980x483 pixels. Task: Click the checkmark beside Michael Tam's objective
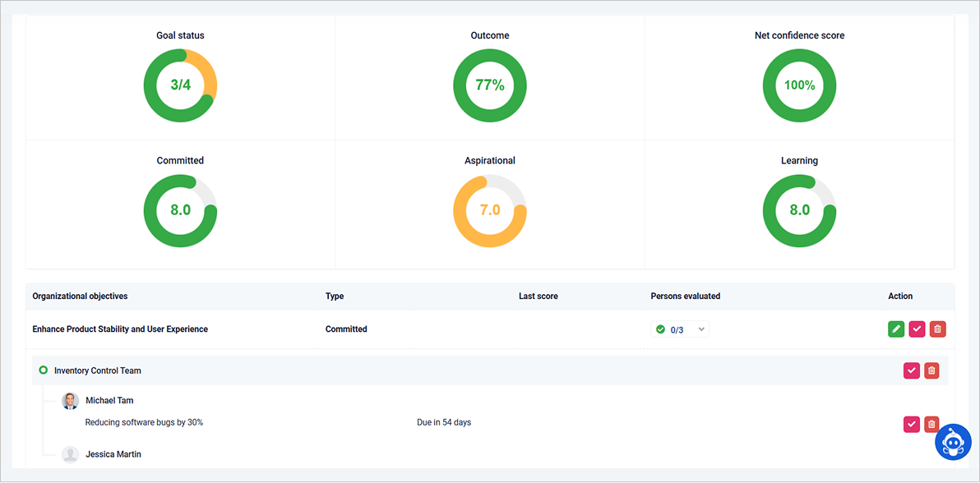point(911,424)
